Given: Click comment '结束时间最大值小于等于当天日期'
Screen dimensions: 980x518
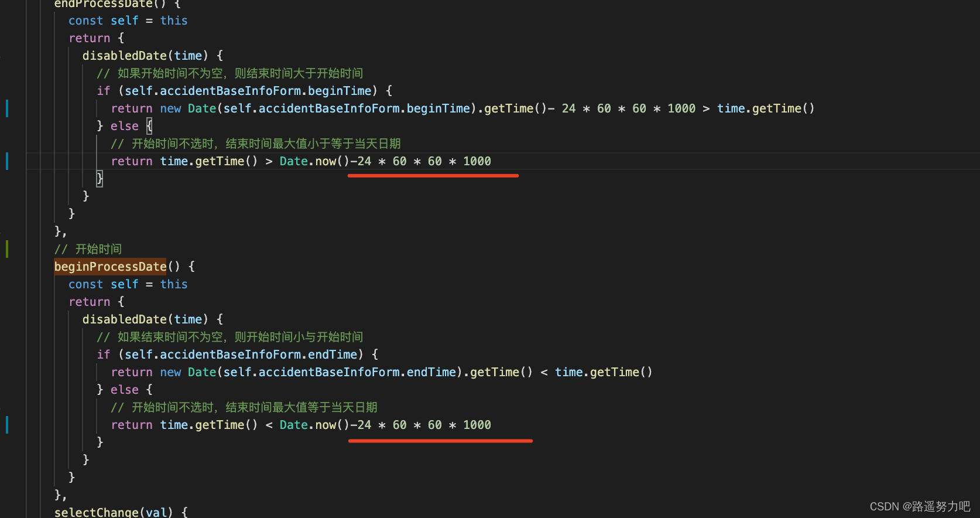Looking at the screenshot, I should (x=313, y=144).
